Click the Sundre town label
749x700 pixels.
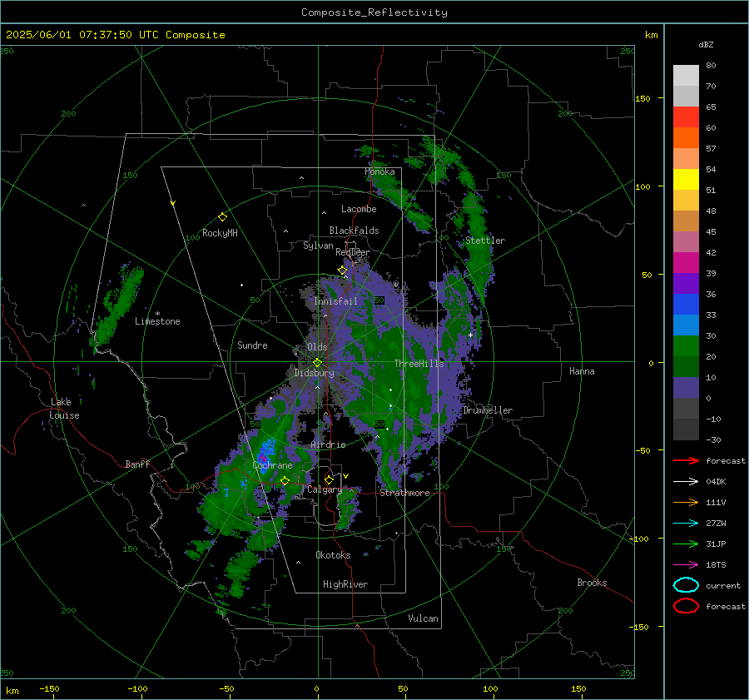[x=252, y=345]
